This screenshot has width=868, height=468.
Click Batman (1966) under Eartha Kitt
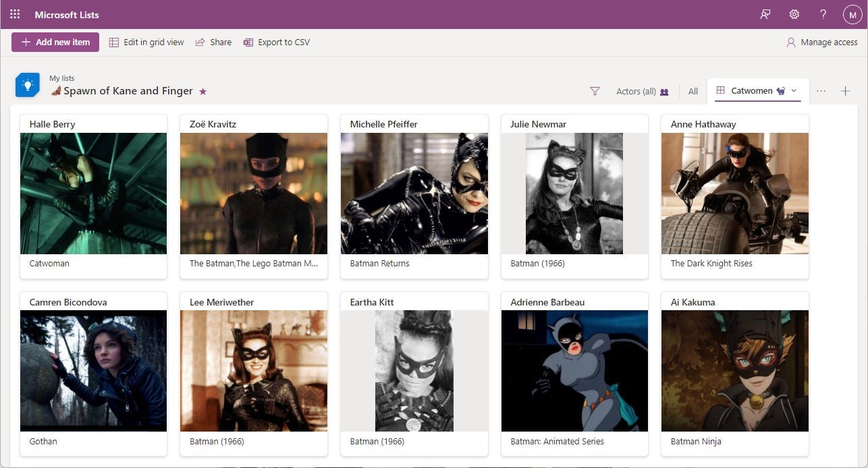point(377,442)
